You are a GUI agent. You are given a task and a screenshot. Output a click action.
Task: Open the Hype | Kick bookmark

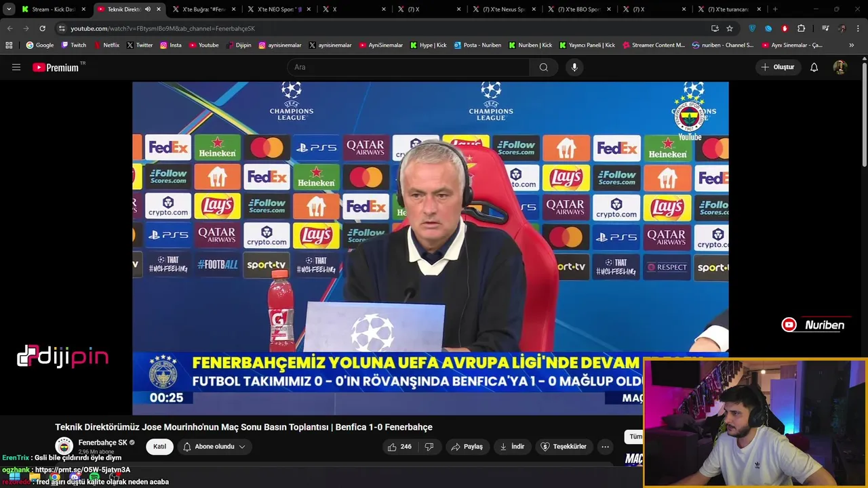428,45
